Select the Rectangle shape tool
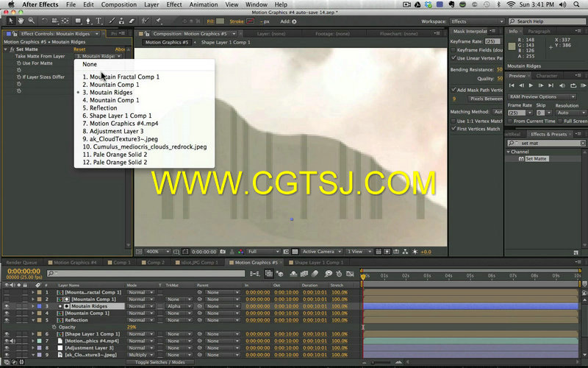 point(78,21)
